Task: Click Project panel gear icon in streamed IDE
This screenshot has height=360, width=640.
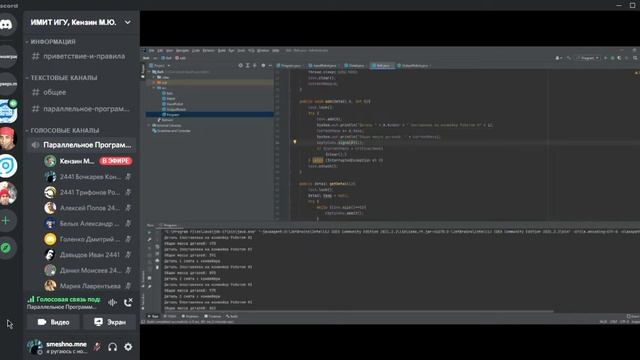Action: [x=263, y=65]
